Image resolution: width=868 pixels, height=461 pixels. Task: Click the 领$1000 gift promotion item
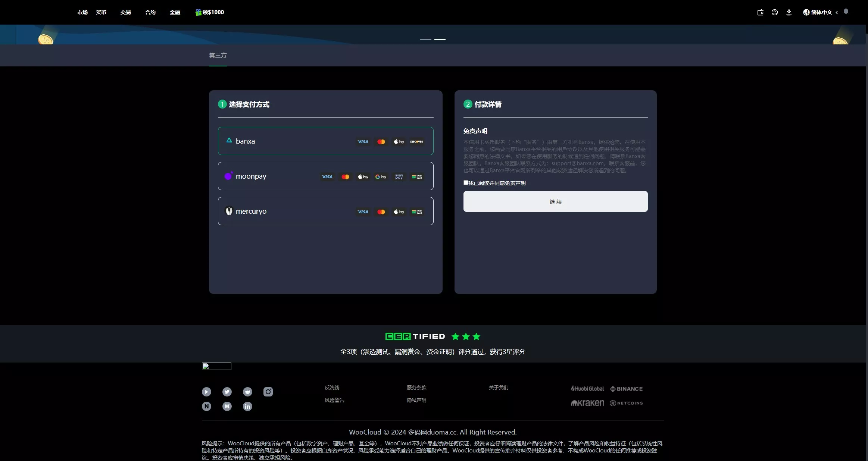click(x=210, y=12)
